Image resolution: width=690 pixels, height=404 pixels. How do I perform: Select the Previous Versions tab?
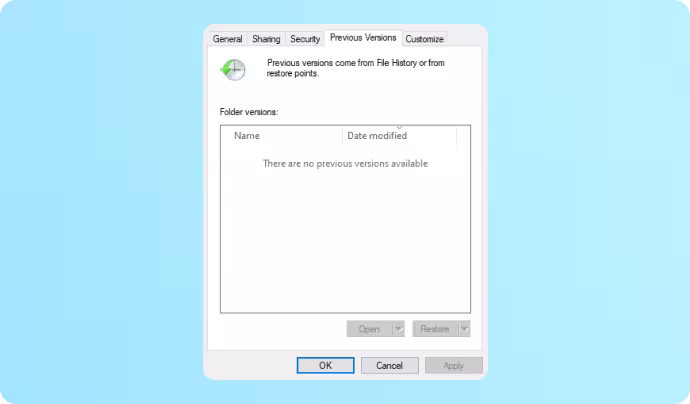tap(363, 38)
